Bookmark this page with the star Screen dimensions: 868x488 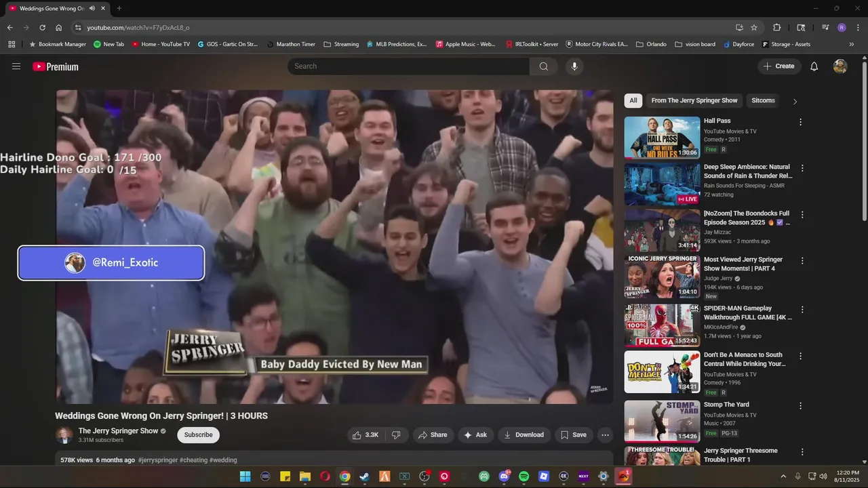[x=754, y=28]
